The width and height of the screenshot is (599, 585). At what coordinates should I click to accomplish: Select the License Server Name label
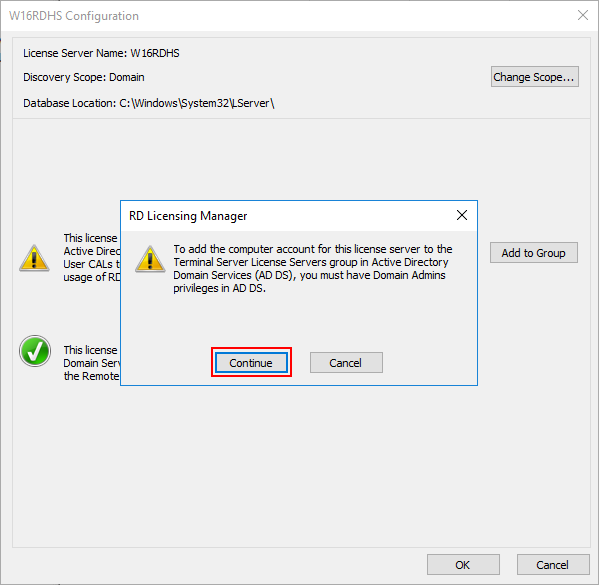(101, 53)
